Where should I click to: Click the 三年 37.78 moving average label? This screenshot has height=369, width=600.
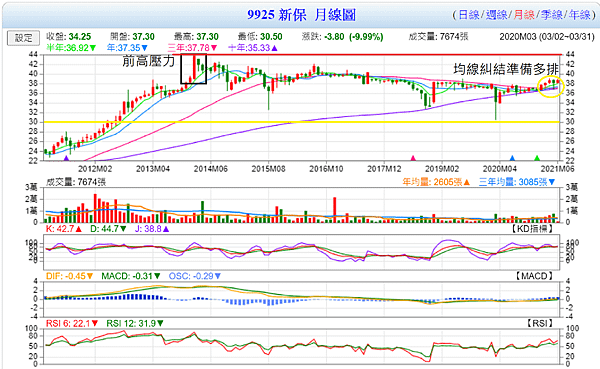(x=192, y=48)
